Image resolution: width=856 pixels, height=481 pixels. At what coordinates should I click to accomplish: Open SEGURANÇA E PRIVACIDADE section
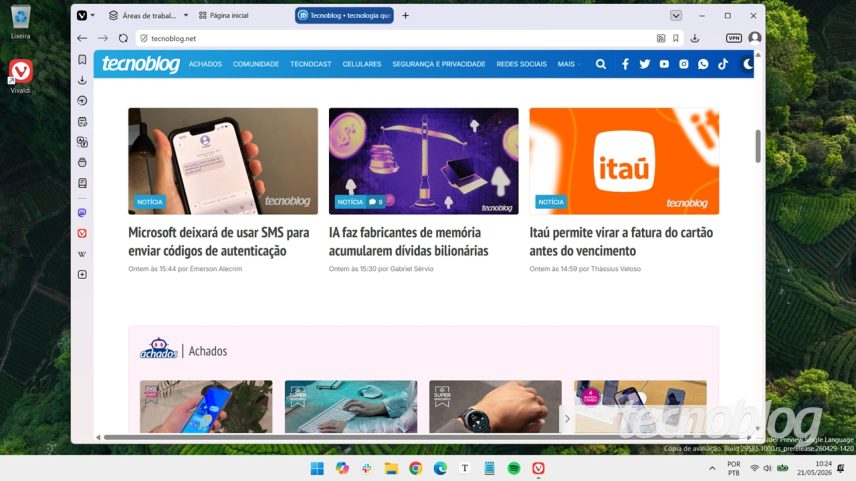point(438,64)
